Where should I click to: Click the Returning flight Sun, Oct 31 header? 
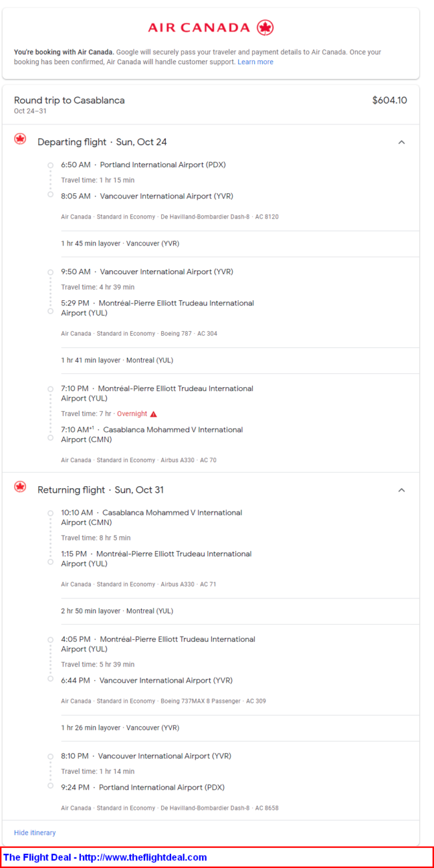click(100, 490)
